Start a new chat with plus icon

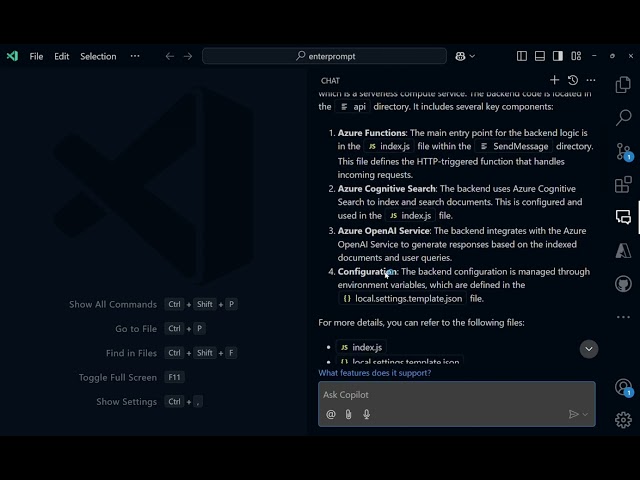pyautogui.click(x=554, y=80)
